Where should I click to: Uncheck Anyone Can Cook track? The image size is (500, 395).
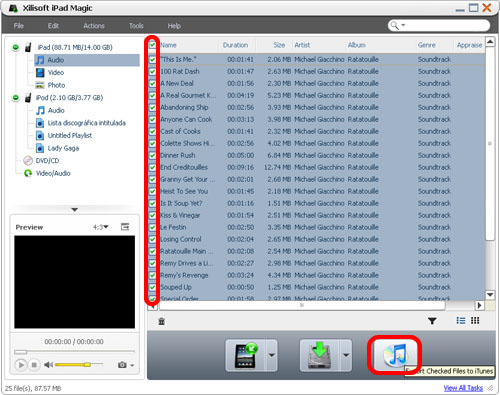click(x=152, y=120)
